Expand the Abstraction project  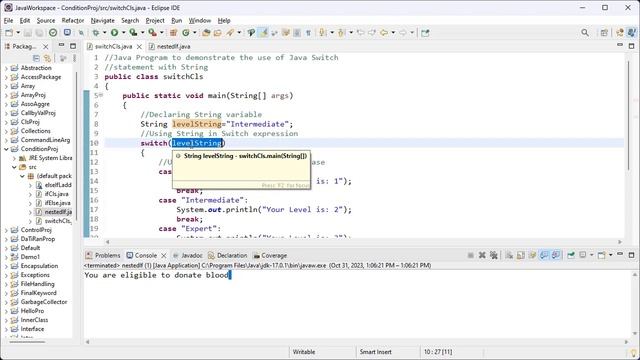coord(6,68)
